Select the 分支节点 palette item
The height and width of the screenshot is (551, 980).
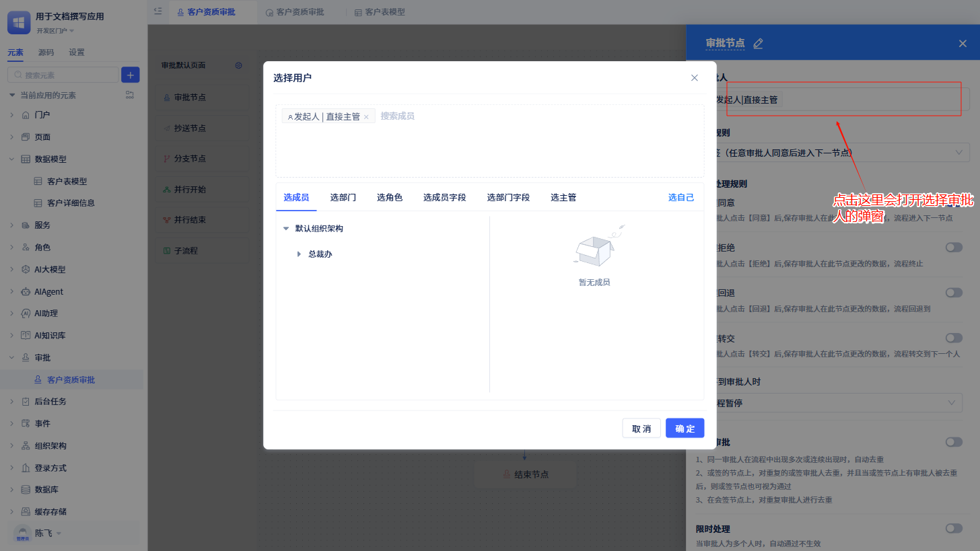[202, 159]
